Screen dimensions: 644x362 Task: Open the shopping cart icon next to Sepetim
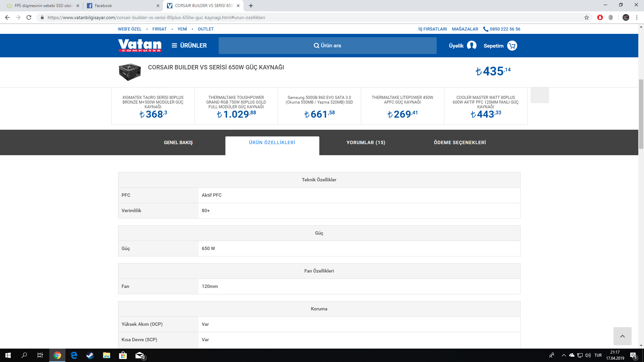(x=512, y=46)
